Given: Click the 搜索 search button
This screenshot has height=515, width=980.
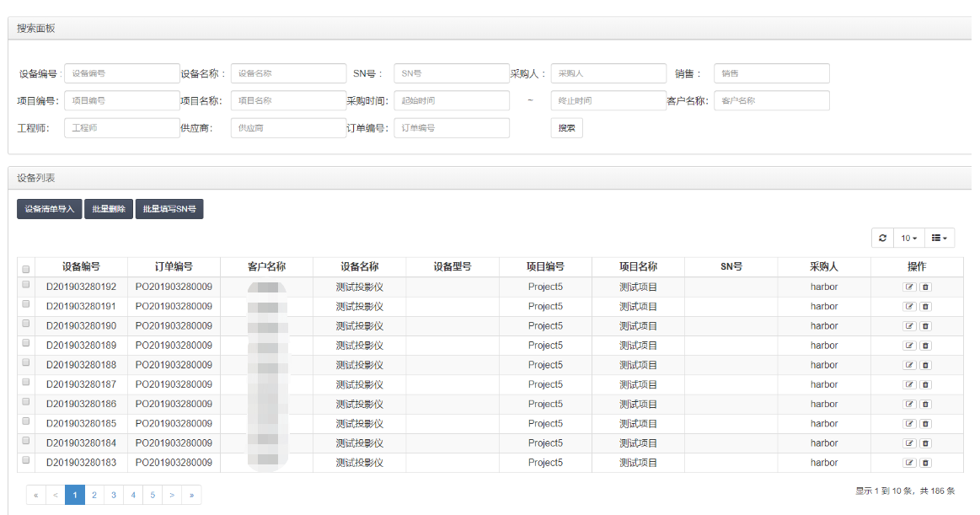Looking at the screenshot, I should [567, 128].
